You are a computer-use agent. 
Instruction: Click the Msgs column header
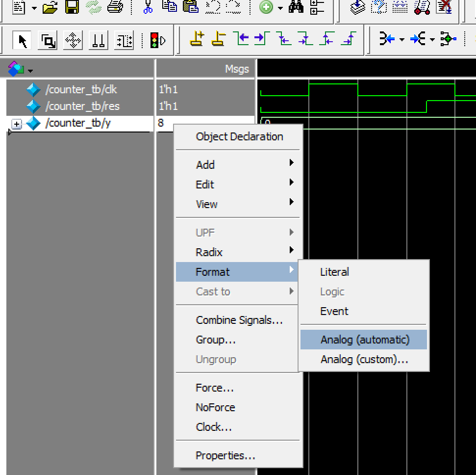pyautogui.click(x=237, y=69)
